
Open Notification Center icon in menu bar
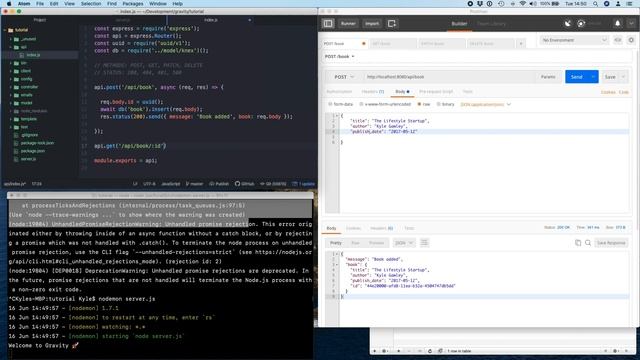click(x=629, y=4)
